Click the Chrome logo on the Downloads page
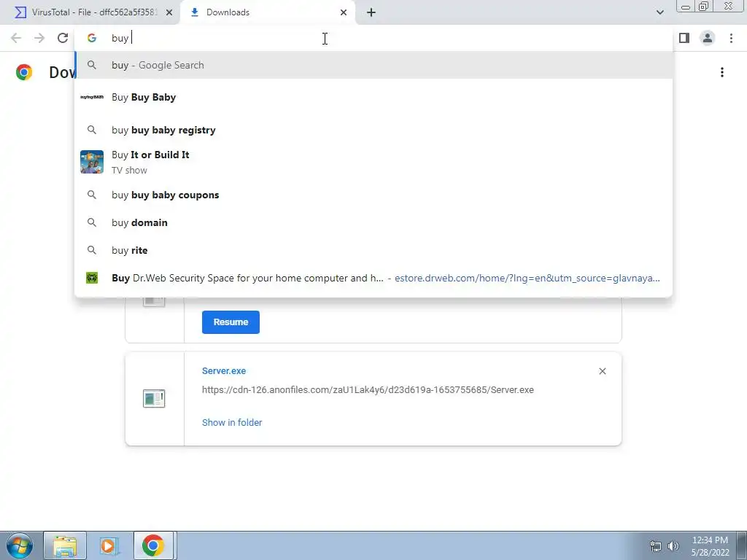The image size is (747, 560). (24, 72)
